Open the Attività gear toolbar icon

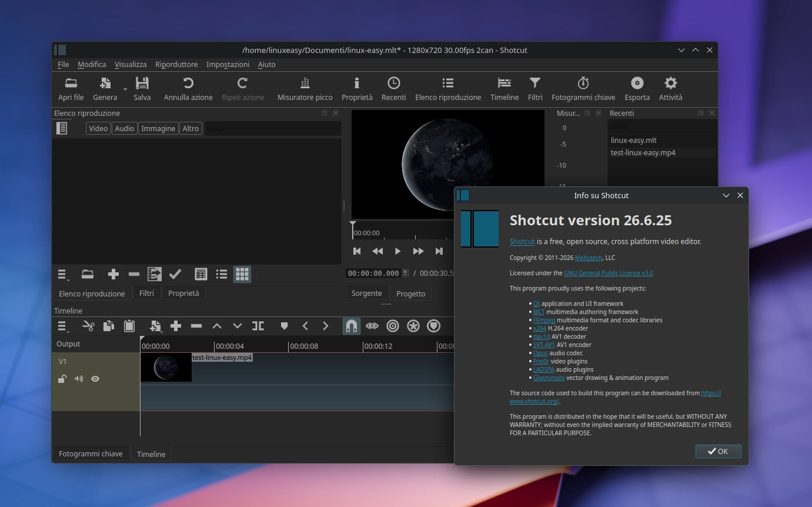(670, 89)
